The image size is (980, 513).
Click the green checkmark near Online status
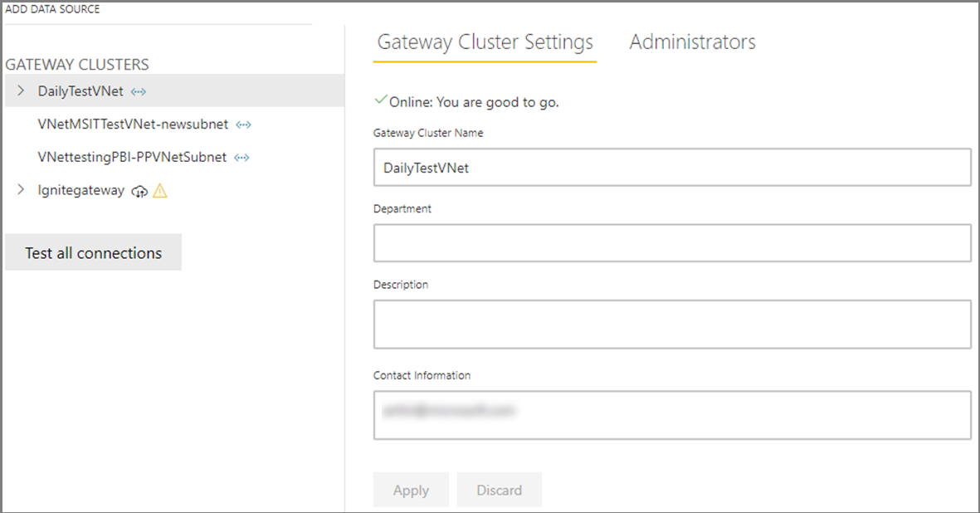tap(381, 100)
